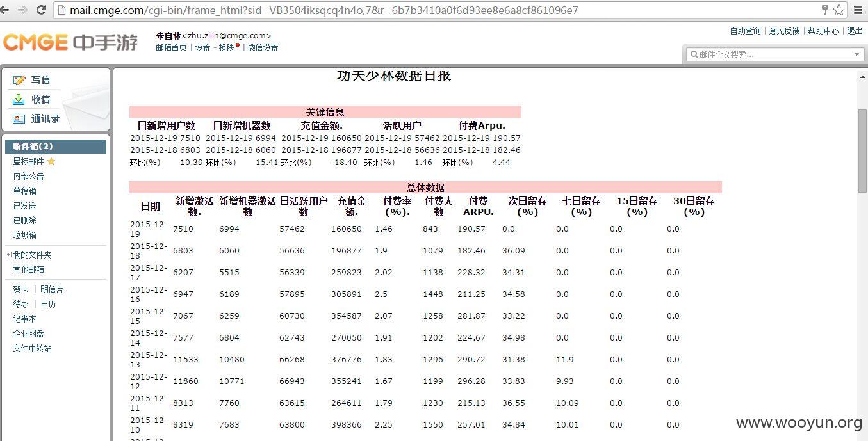Click the receive mail inbox icon
Screen dimensions: 868x441
coord(19,99)
